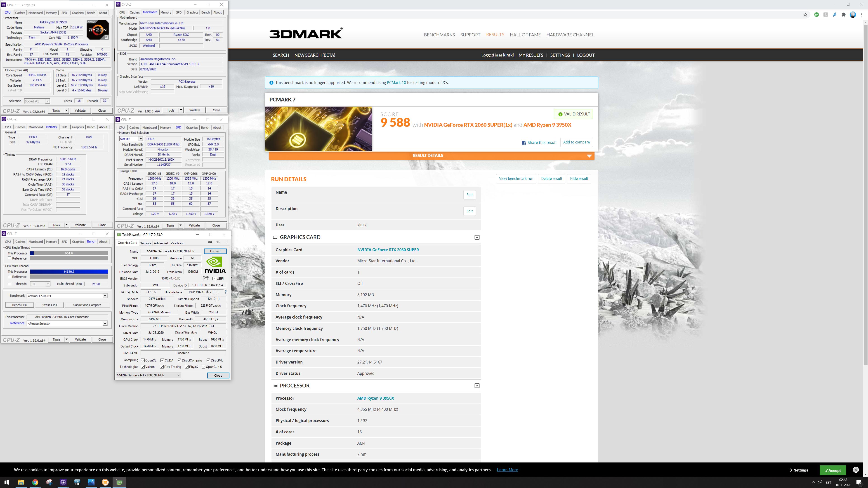Open the GPU-Z taskbar icon
Screen dimensions: 868x488
(x=119, y=482)
